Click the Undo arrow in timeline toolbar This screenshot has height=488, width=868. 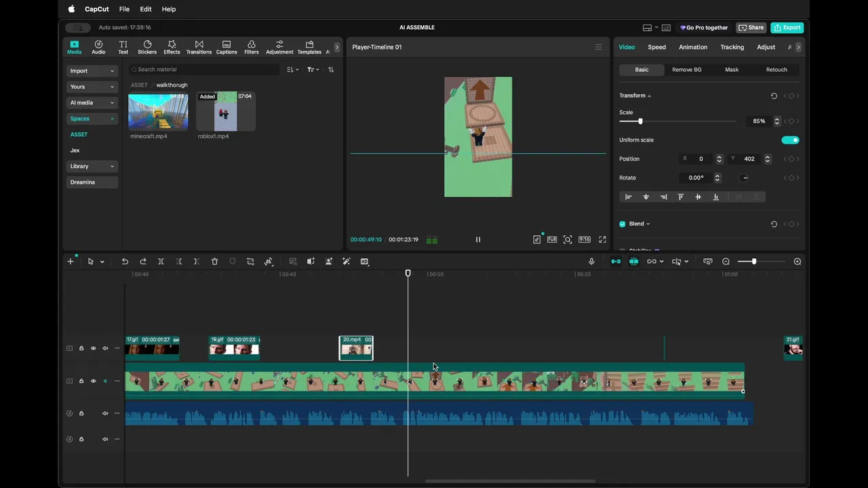pyautogui.click(x=125, y=262)
